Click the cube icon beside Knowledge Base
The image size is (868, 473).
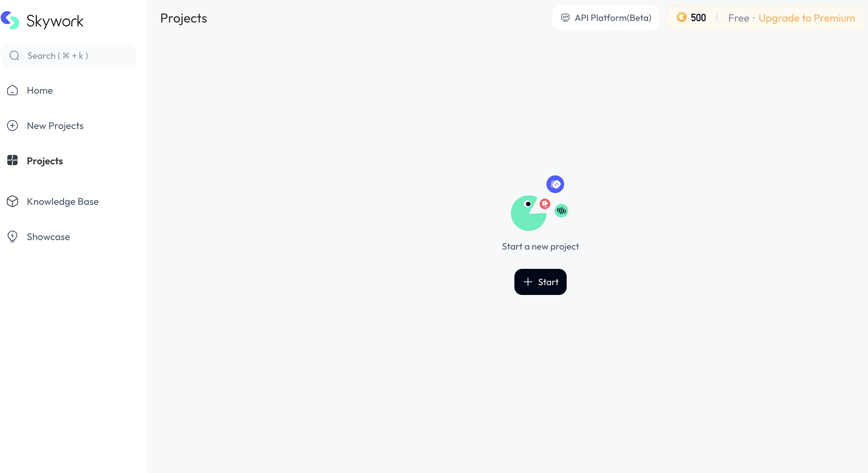(x=12, y=202)
